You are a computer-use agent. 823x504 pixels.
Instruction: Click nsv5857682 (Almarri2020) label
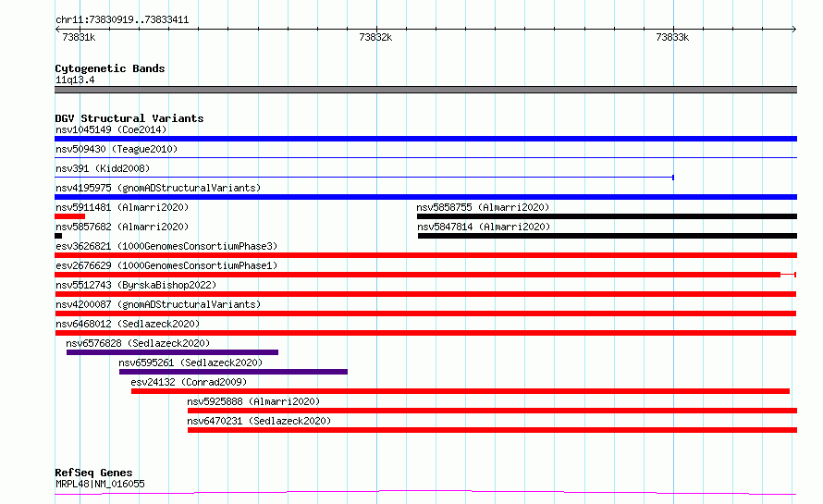(x=122, y=227)
